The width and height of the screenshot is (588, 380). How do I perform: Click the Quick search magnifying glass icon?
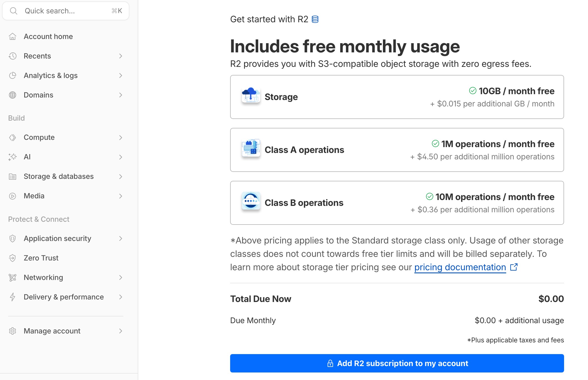pos(14,11)
